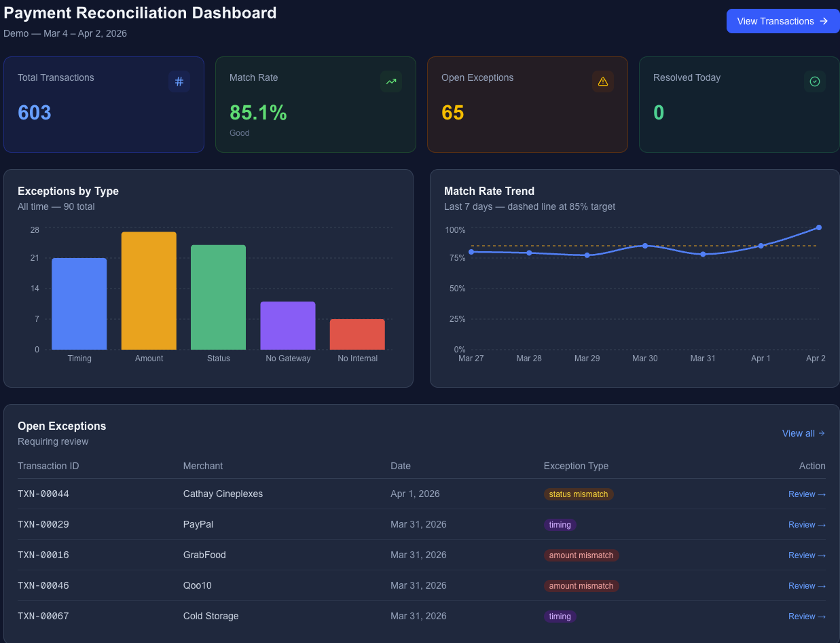This screenshot has height=643, width=840.
Task: Click the Mar 30 point on Match Rate Trend
Action: pyautogui.click(x=645, y=246)
